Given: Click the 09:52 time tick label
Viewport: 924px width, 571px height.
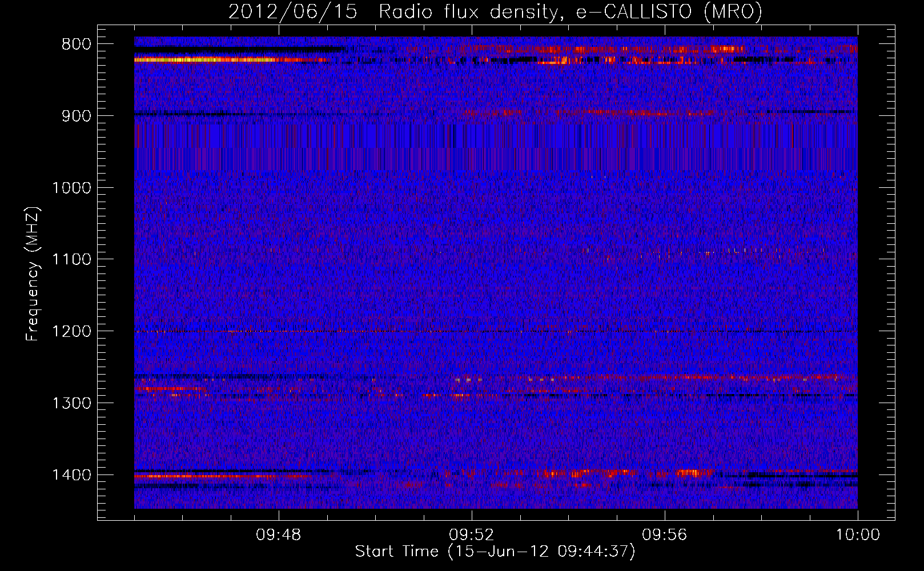Looking at the screenshot, I should click(x=472, y=535).
